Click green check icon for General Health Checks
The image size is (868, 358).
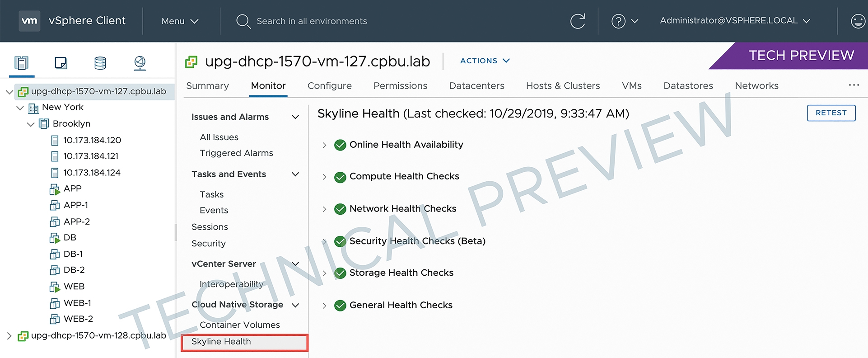[x=340, y=306]
